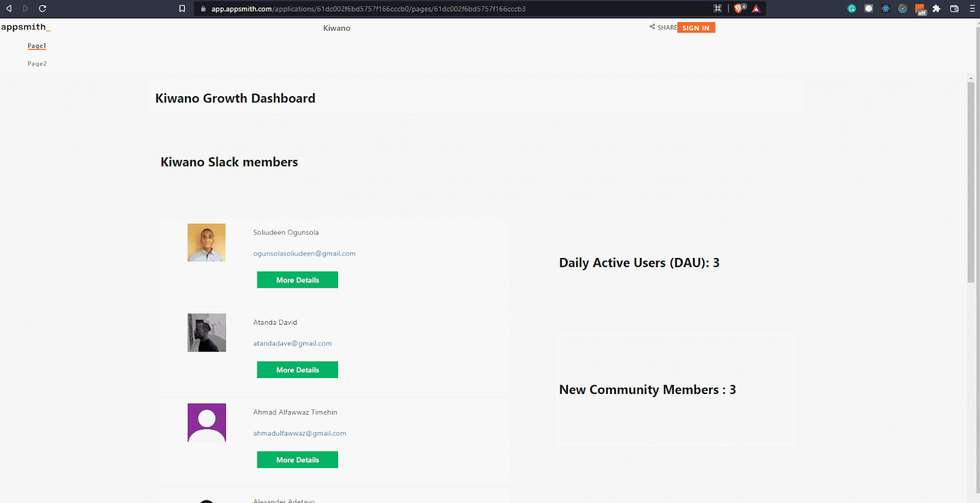Switch to the Page1 tab
This screenshot has width=980, height=503.
tap(37, 46)
